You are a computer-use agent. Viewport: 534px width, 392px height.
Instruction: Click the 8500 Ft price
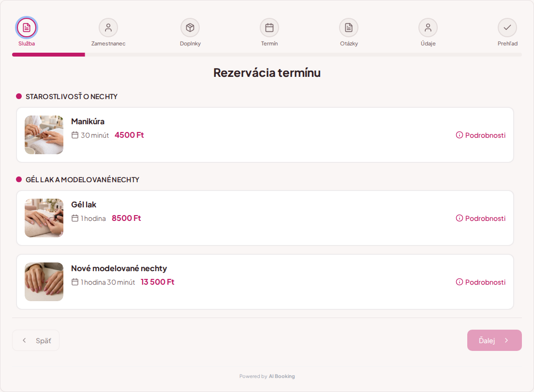(x=126, y=218)
